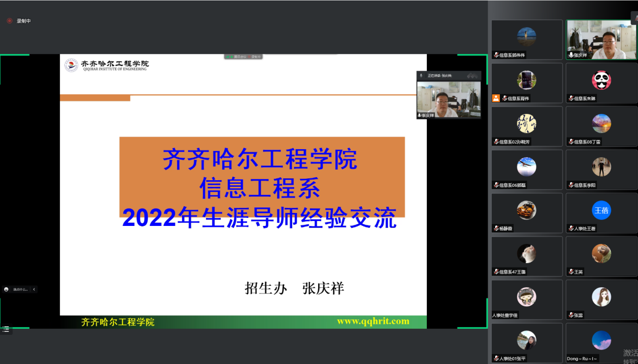This screenshot has height=364, width=638.
Task: Click the floating meeting status bar above slide
Action: (x=243, y=57)
